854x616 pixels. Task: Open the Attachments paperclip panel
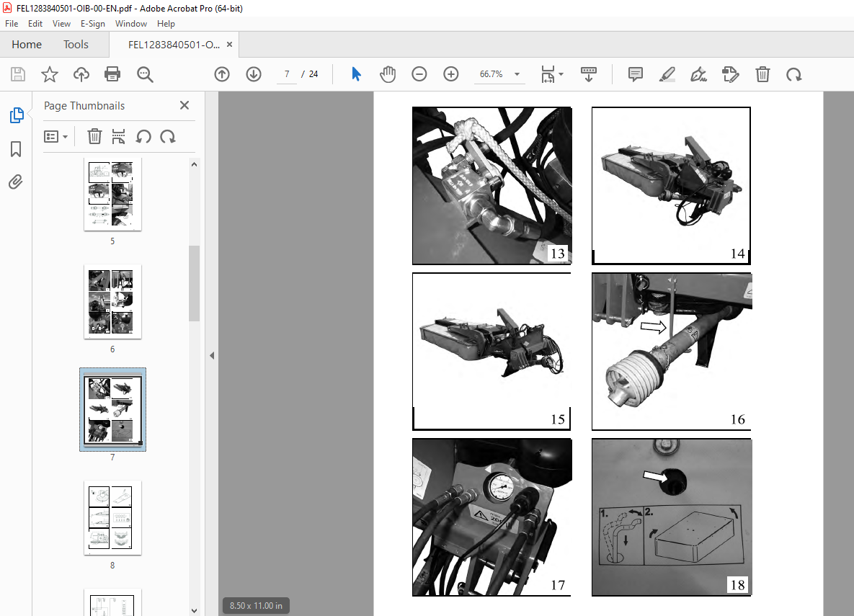point(16,182)
